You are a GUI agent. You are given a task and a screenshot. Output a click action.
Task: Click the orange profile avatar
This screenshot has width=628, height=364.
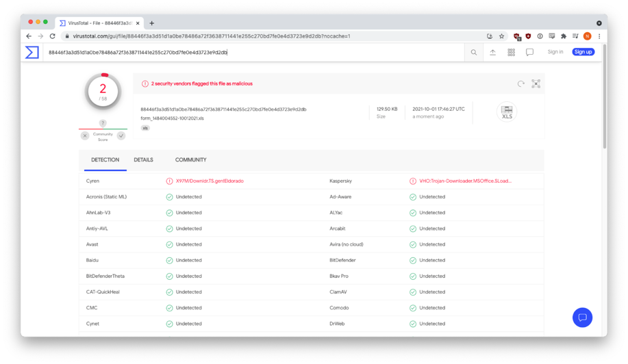587,36
